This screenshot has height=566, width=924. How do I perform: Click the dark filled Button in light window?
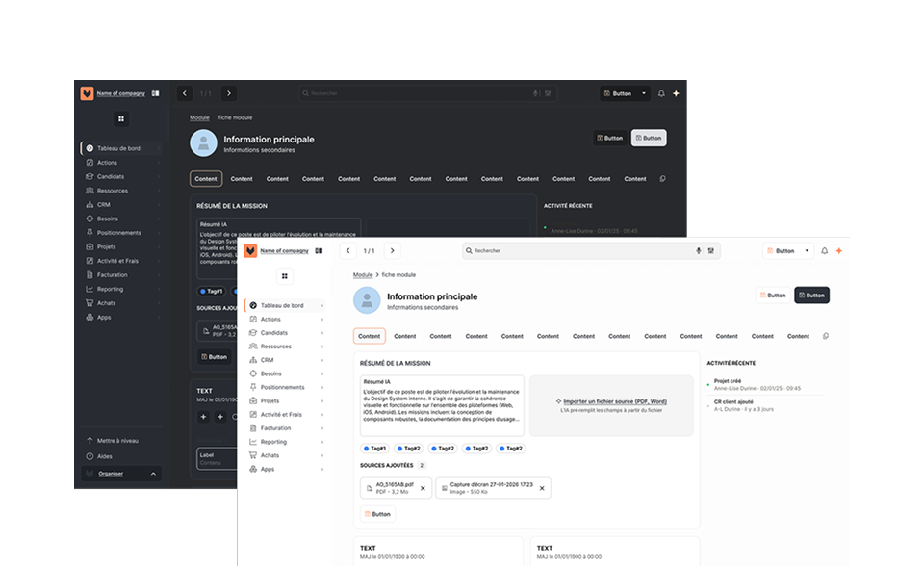click(812, 295)
